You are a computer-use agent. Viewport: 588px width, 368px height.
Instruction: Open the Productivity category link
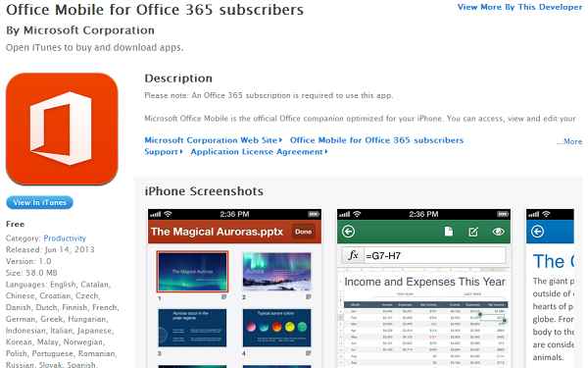point(65,238)
